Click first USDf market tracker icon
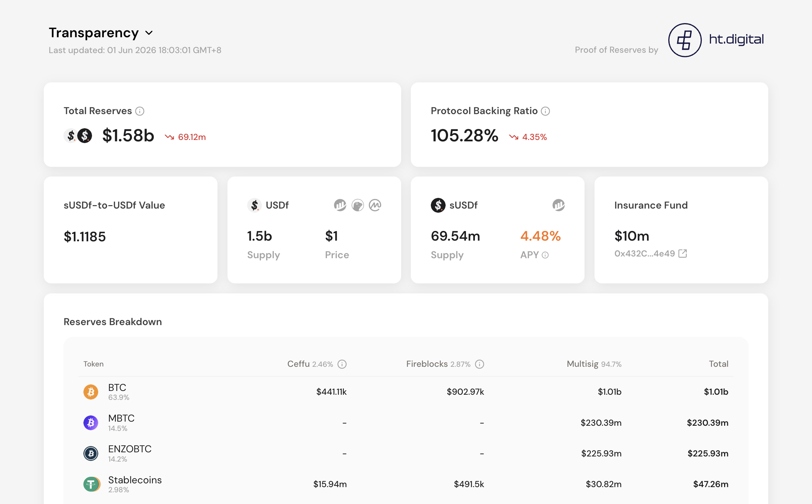The width and height of the screenshot is (812, 504). (340, 205)
